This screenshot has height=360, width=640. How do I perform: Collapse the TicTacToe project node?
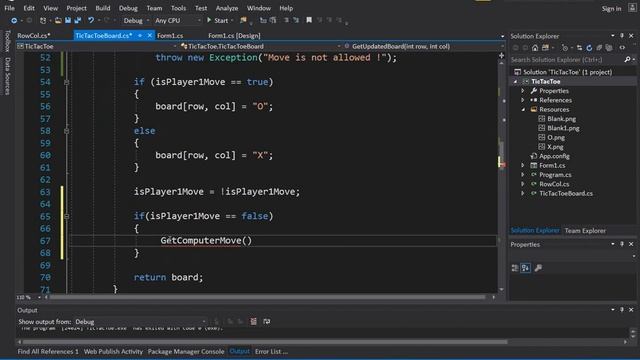(x=516, y=82)
